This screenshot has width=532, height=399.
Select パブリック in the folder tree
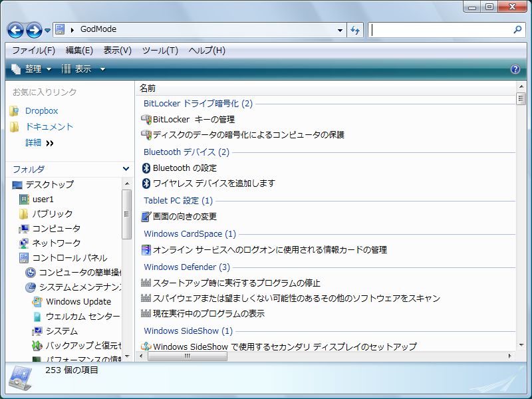point(53,213)
